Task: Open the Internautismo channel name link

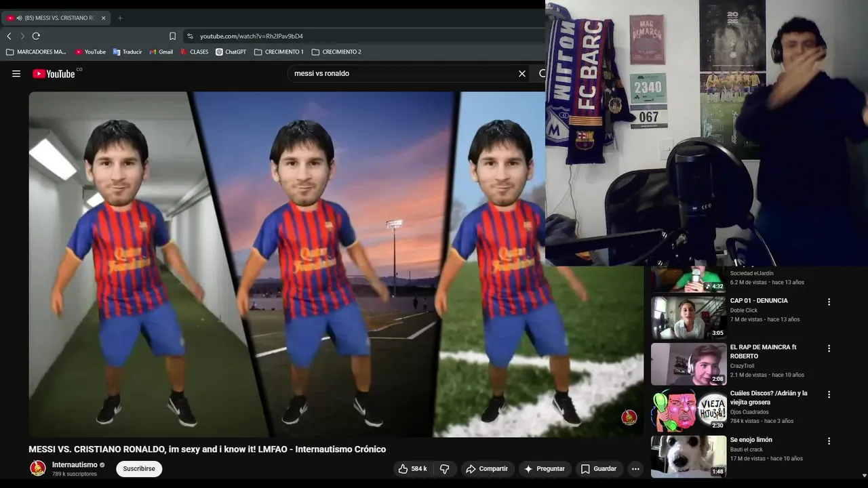Action: 75,465
